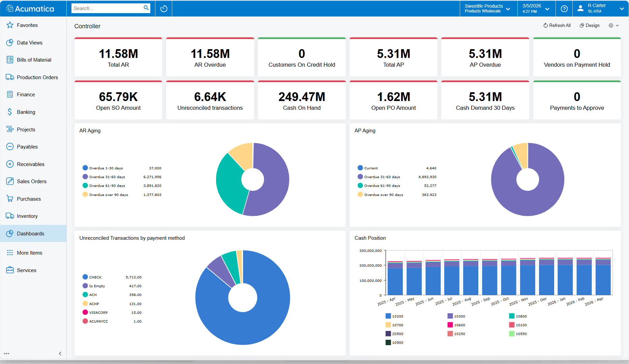This screenshot has height=364, width=629.
Task: Collapse the navigation sidebar arrow
Action: coord(60,354)
